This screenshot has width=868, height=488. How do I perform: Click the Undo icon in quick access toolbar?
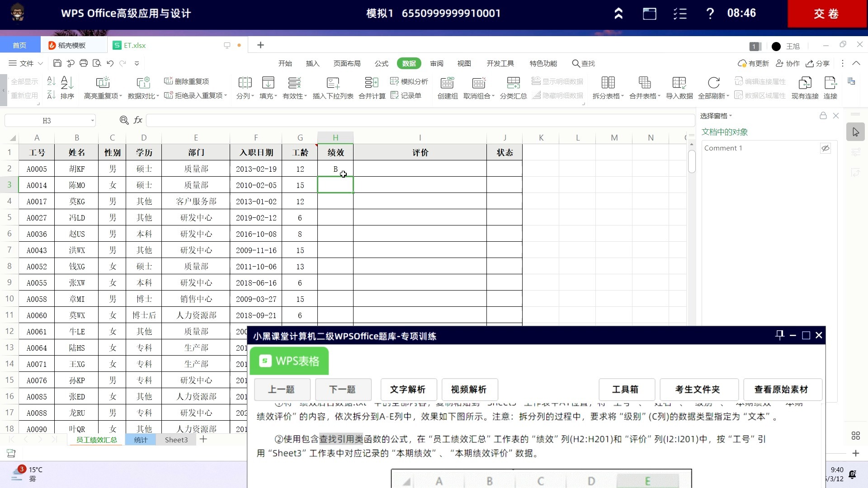(x=110, y=63)
